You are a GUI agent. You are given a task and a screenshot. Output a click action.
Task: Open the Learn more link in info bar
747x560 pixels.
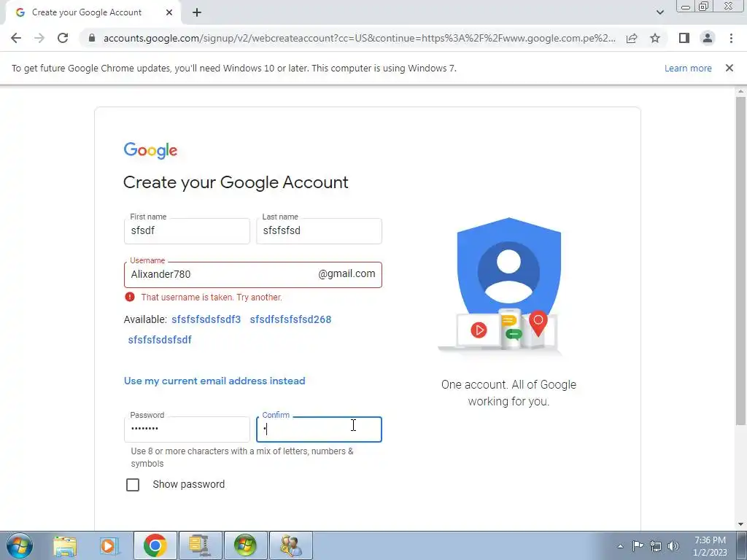click(x=688, y=68)
